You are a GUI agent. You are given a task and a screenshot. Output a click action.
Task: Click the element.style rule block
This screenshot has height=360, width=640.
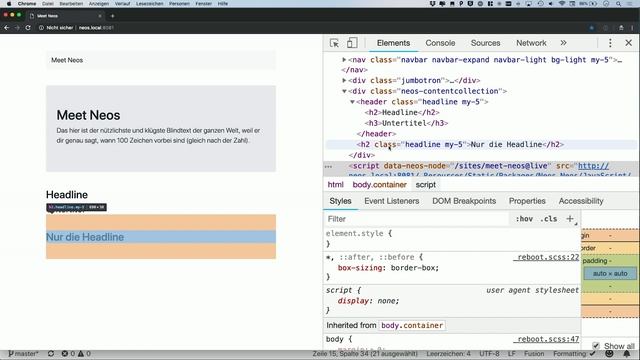(x=452, y=238)
